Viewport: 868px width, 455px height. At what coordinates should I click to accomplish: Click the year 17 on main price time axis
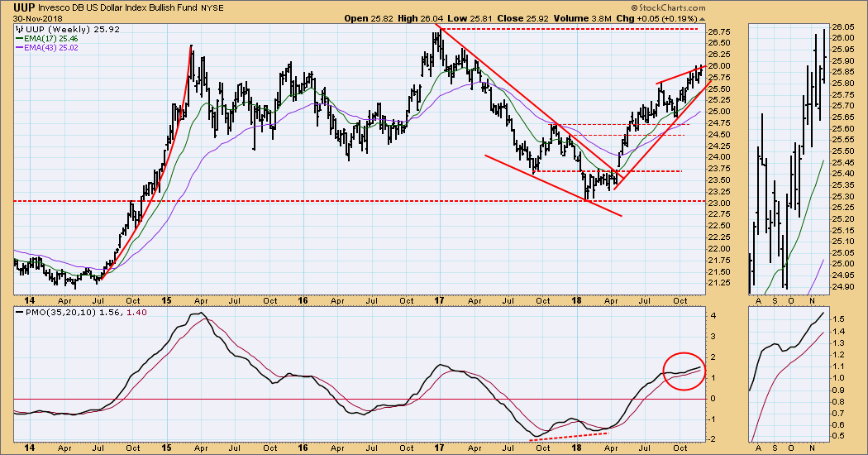tap(439, 301)
